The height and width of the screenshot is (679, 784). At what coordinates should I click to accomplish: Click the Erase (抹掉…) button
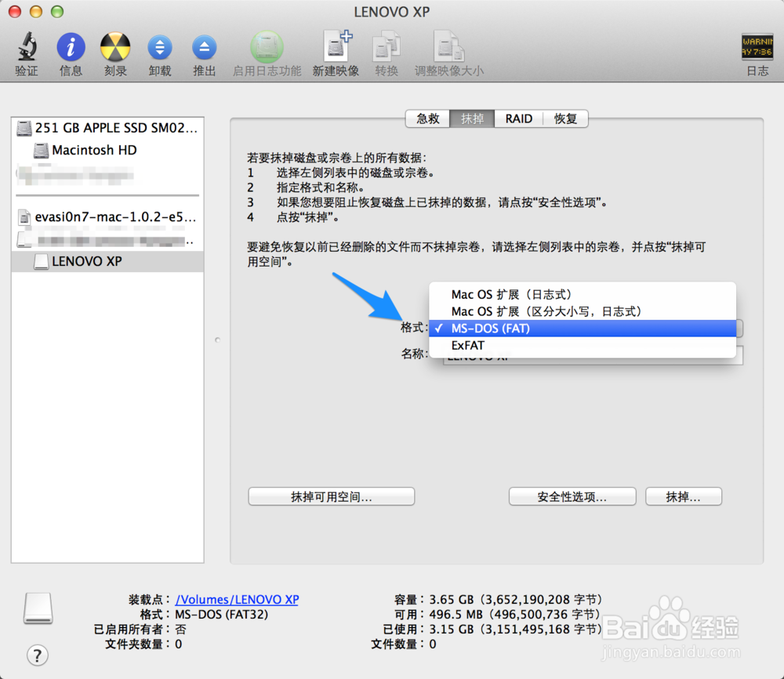[684, 496]
